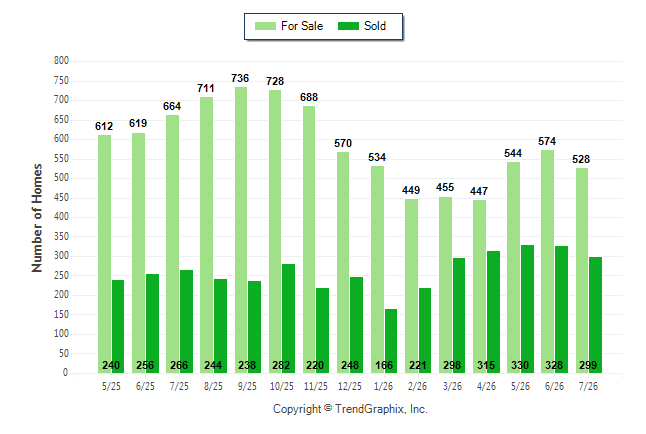This screenshot has width=646, height=434.
Task: Select the 1/26 Sold bar labeled 166
Action: coord(391,341)
